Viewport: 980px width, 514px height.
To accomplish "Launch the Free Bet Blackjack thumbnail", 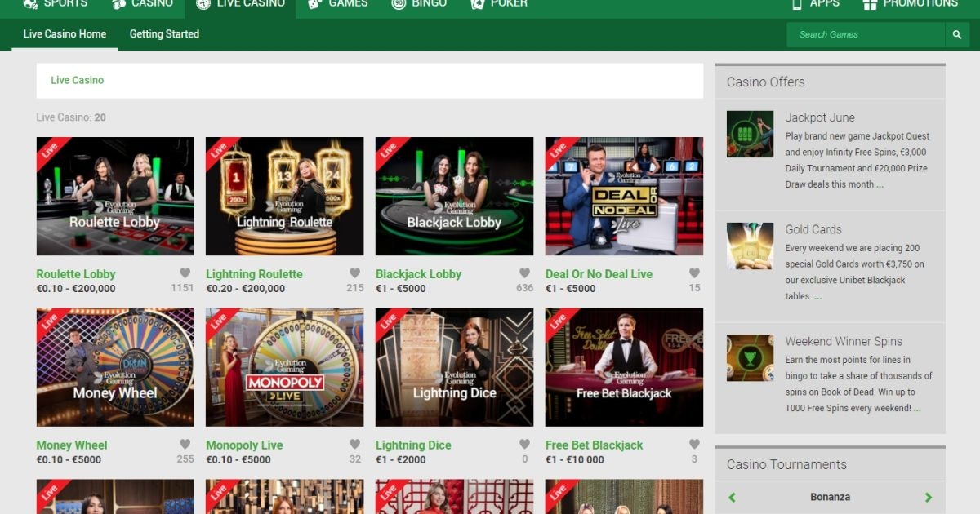I will pos(624,367).
